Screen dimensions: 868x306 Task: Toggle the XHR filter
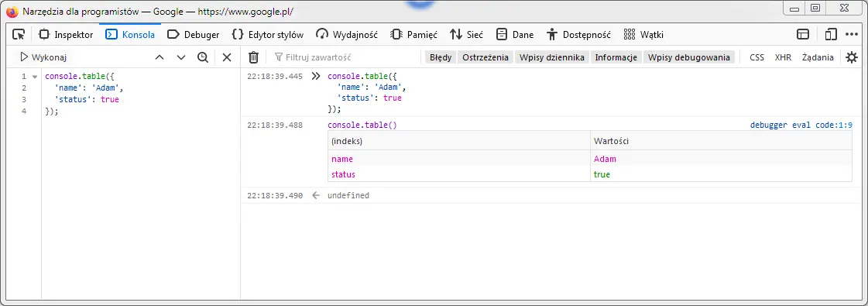(x=783, y=57)
